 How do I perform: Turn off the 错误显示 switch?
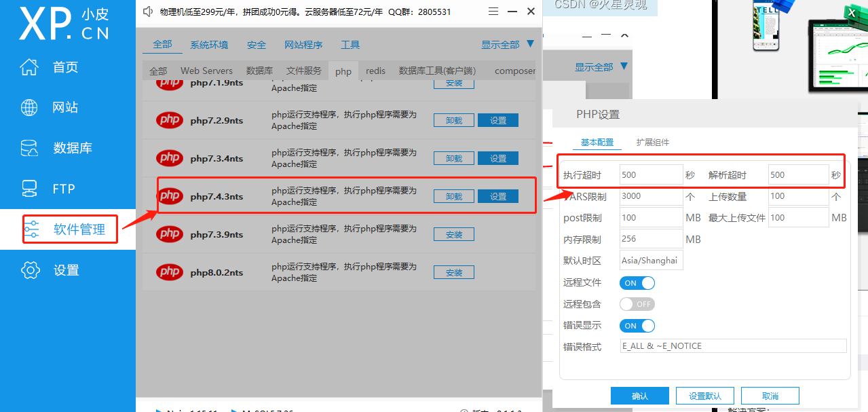(x=637, y=326)
